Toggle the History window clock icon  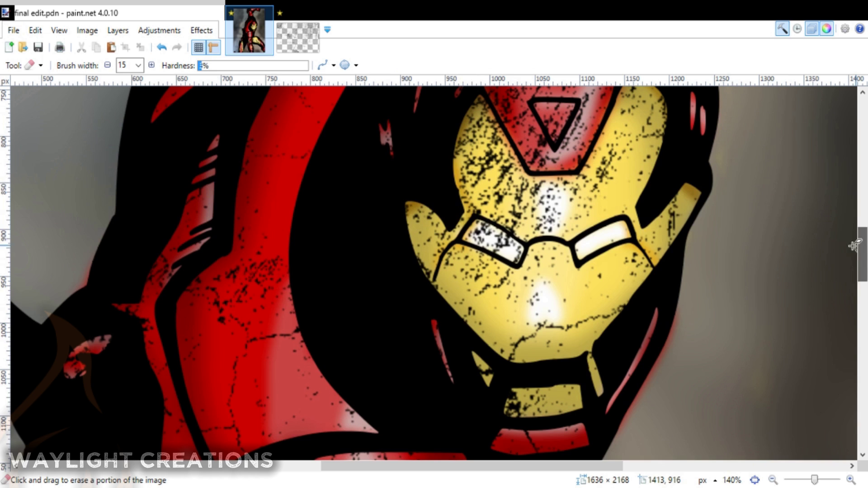[797, 29]
